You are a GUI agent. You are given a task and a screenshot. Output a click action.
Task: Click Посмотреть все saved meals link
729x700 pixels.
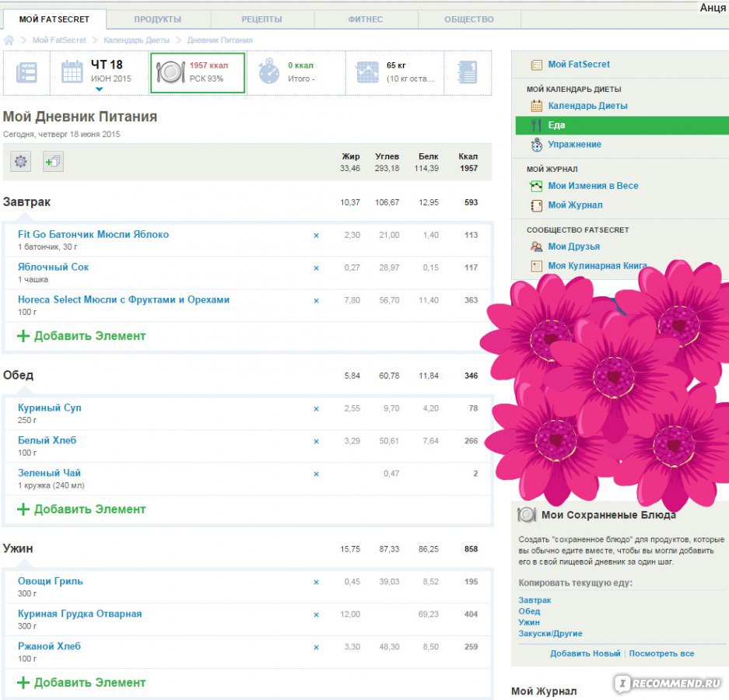661,653
